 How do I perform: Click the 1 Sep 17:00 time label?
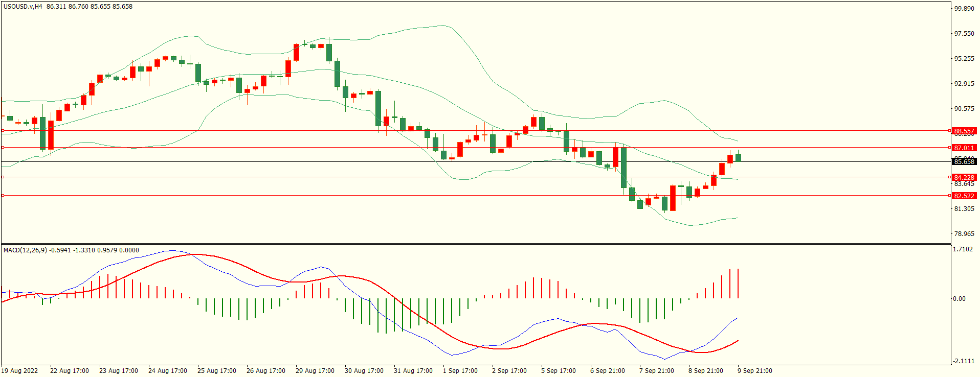[x=460, y=371]
